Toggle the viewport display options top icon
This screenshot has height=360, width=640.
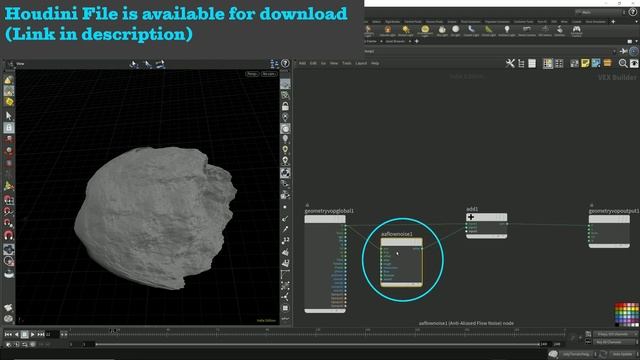[285, 84]
